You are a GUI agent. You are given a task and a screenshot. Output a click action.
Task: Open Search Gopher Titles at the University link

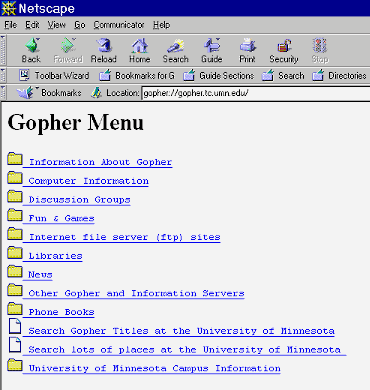click(x=181, y=331)
